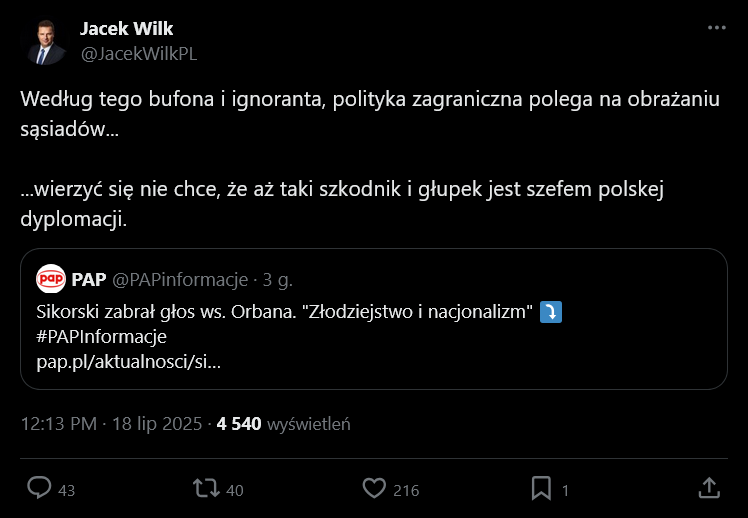Open the @PAPinformacje handle in quoted tweet

pyautogui.click(x=180, y=278)
